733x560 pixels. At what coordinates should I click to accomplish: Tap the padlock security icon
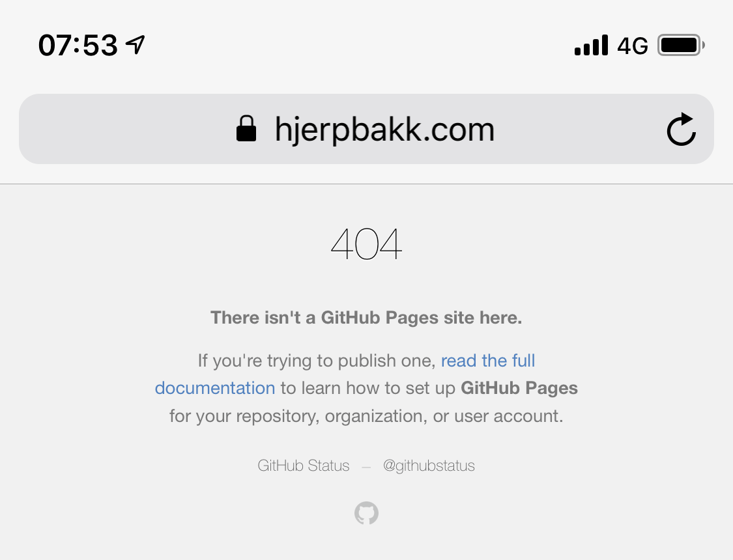pos(246,128)
